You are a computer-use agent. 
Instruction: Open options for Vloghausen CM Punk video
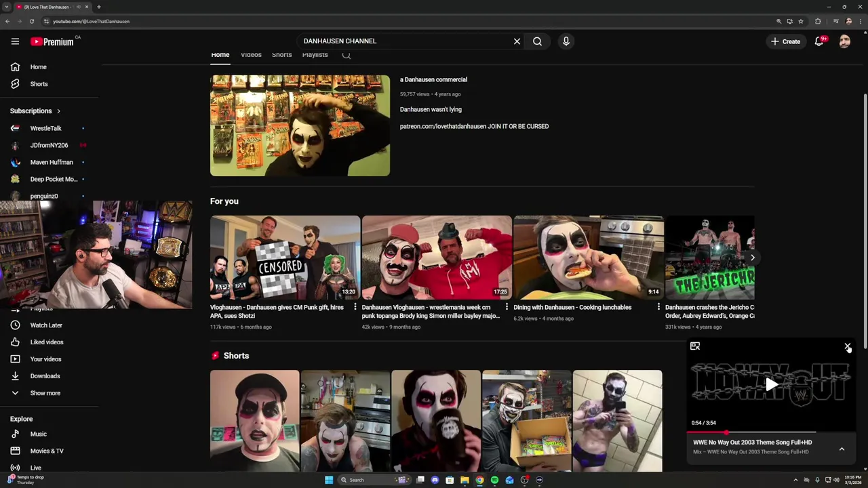[x=355, y=307]
